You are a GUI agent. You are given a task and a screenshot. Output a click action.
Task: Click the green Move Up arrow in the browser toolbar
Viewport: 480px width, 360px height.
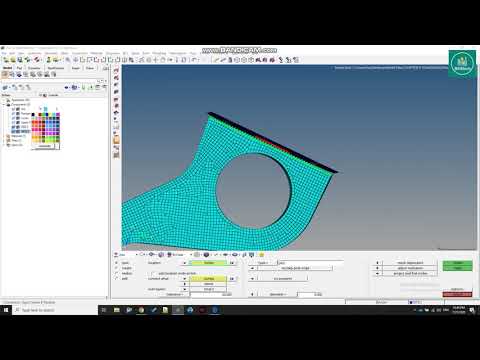[83, 87]
